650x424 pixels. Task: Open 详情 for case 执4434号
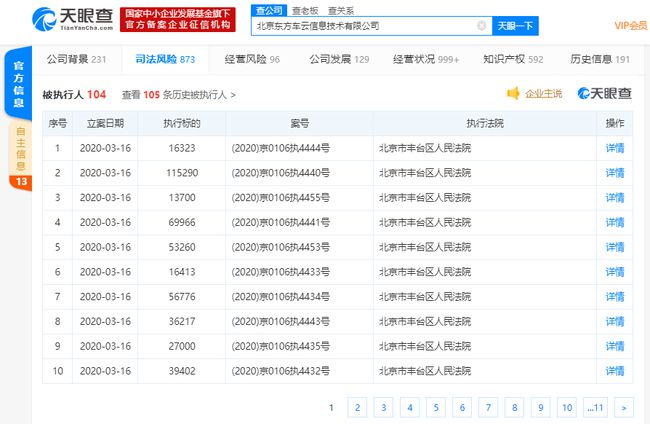click(615, 297)
